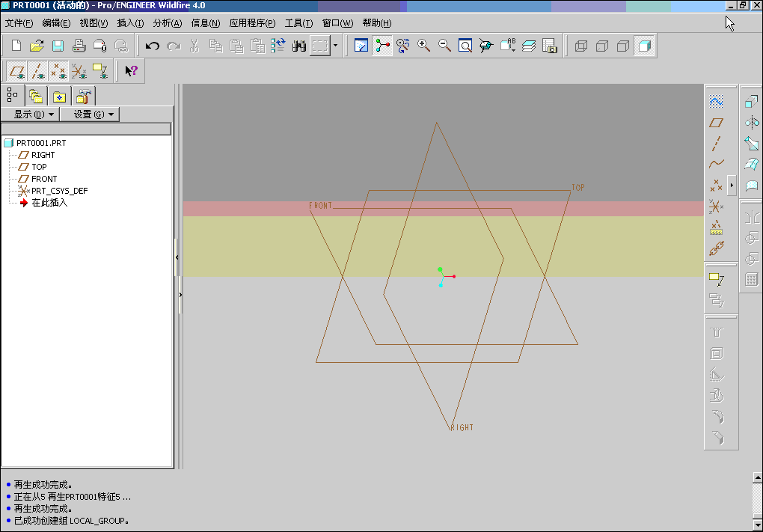Open the 分析(A) menu
This screenshot has height=532, width=763.
click(168, 23)
